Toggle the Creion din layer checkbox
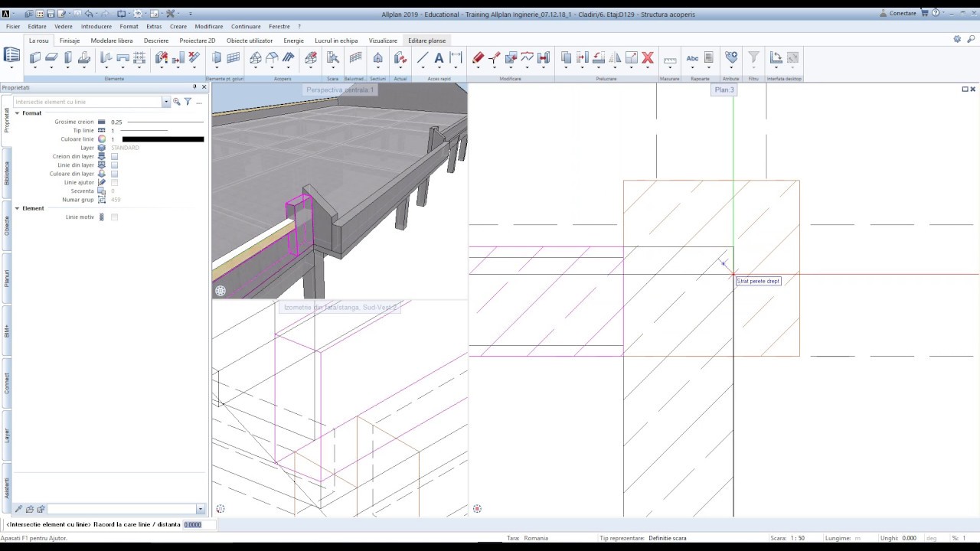980x551 pixels. point(114,157)
